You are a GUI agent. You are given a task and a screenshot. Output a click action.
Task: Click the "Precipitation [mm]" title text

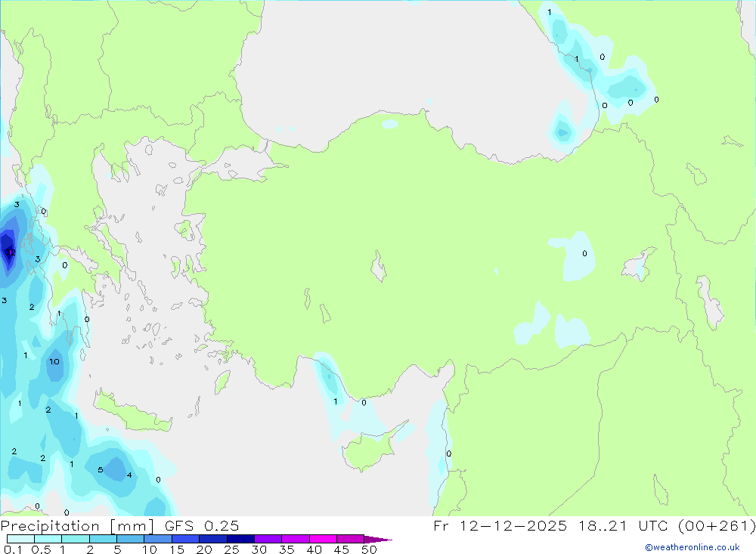click(x=77, y=526)
